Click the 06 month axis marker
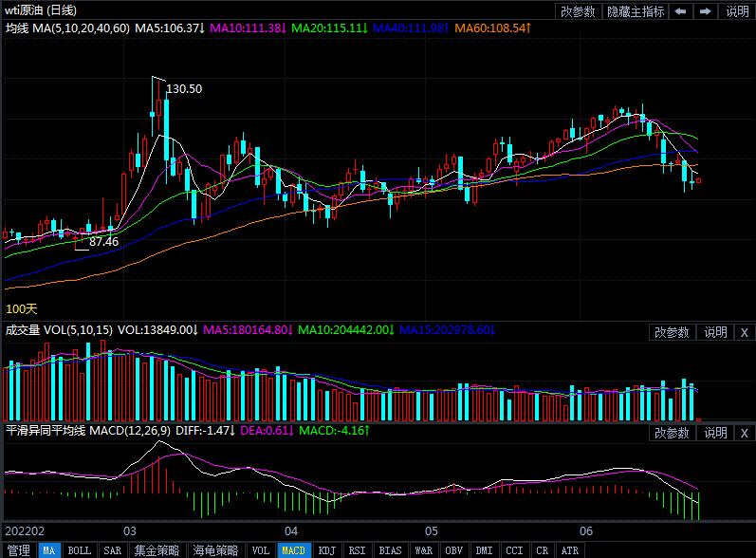This screenshot has width=756, height=558. point(586,531)
